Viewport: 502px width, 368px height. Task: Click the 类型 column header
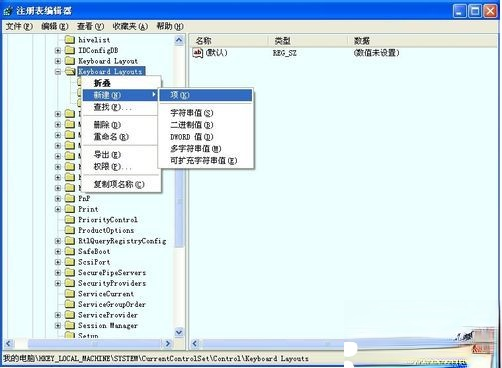click(308, 41)
